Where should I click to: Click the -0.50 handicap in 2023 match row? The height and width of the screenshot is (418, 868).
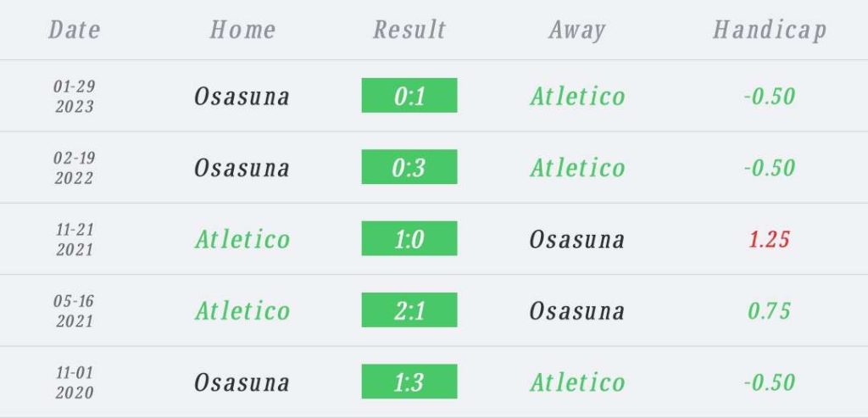pyautogui.click(x=770, y=97)
